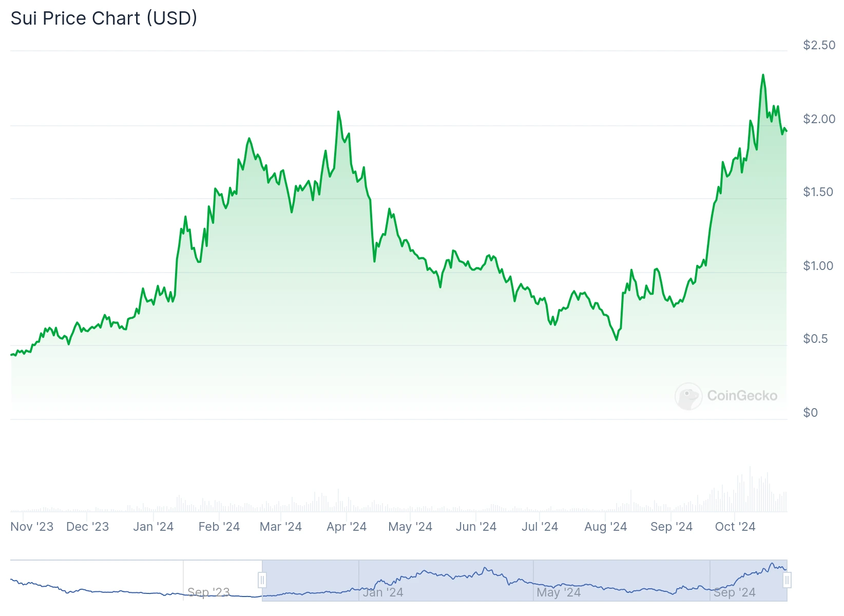Click the $0 y-axis label

coord(810,413)
